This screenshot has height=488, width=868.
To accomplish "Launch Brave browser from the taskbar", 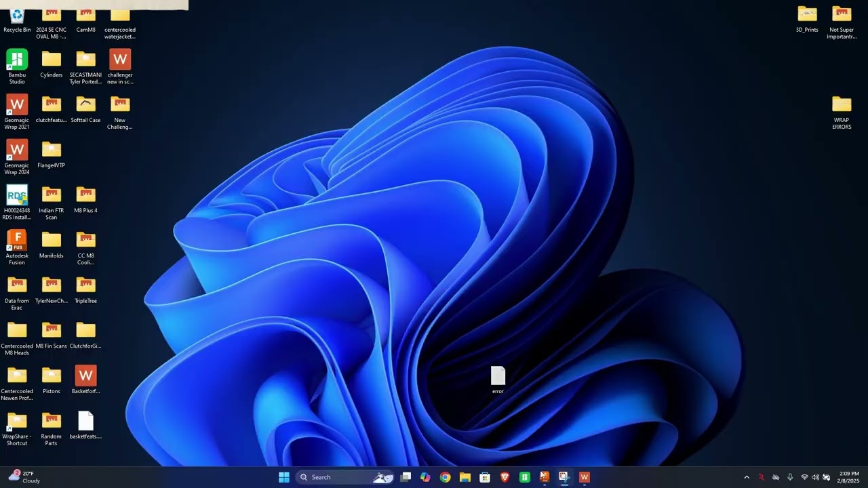I will coord(505,477).
